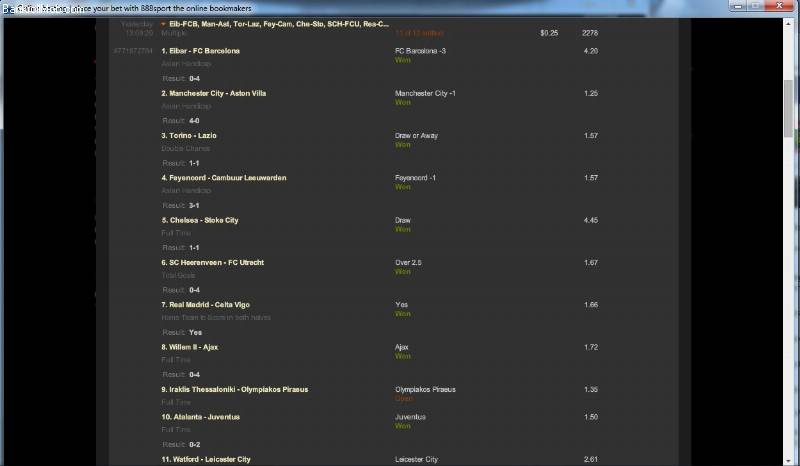
Task: Click the 3-1 result for Feyenoord
Action: [194, 206]
